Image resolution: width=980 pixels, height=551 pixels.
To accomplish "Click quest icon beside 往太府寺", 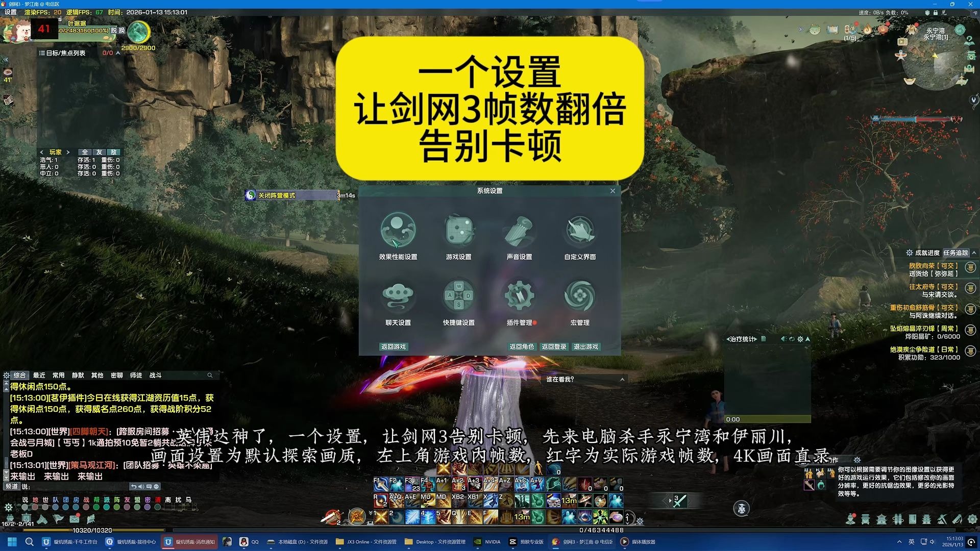I will (x=971, y=288).
